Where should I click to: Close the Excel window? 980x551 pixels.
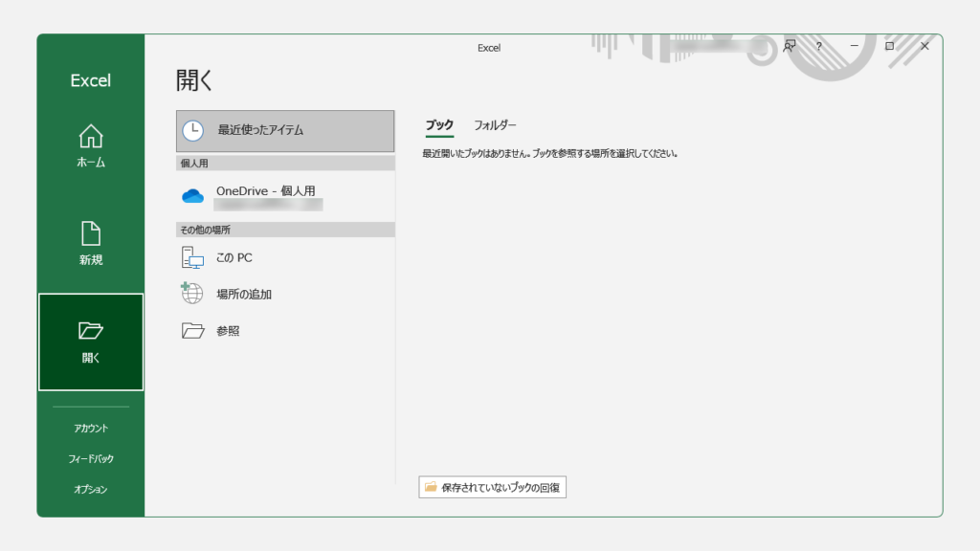[x=924, y=46]
